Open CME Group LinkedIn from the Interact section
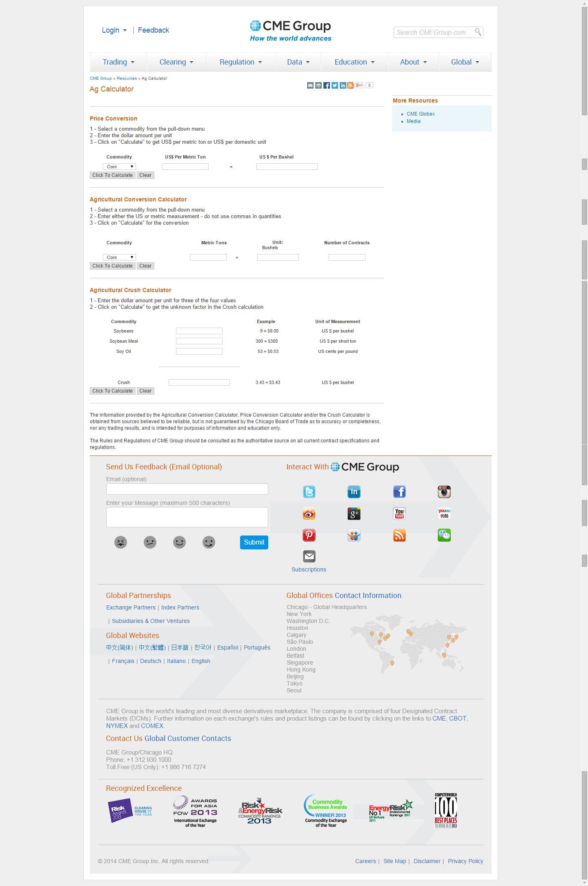588x886 pixels. [354, 491]
